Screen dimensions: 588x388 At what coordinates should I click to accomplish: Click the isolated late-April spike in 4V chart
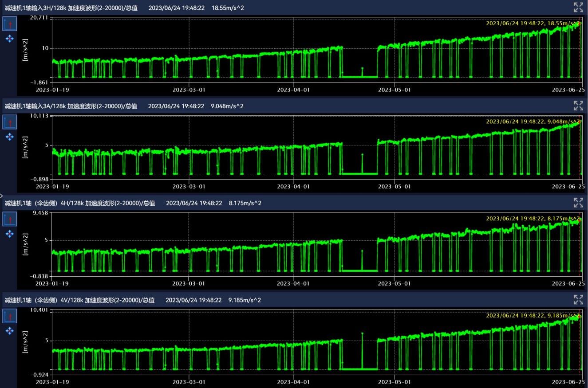tap(362, 333)
